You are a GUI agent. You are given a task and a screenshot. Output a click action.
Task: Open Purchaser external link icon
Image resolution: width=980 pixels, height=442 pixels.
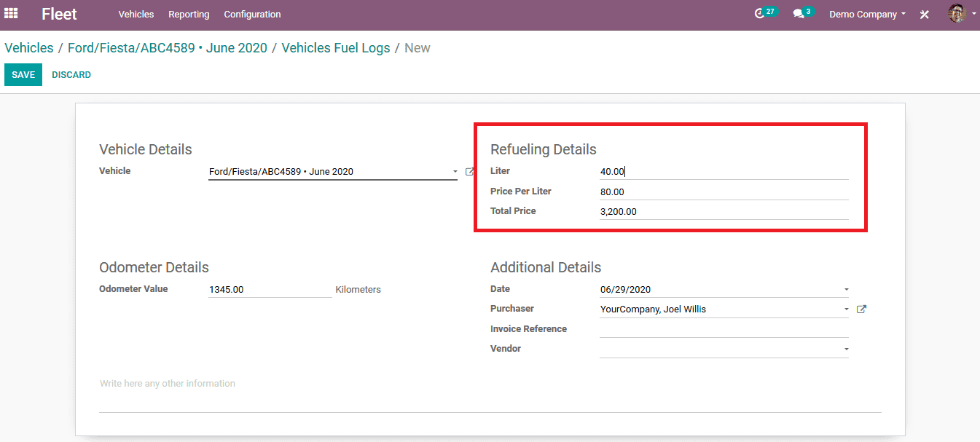[861, 309]
